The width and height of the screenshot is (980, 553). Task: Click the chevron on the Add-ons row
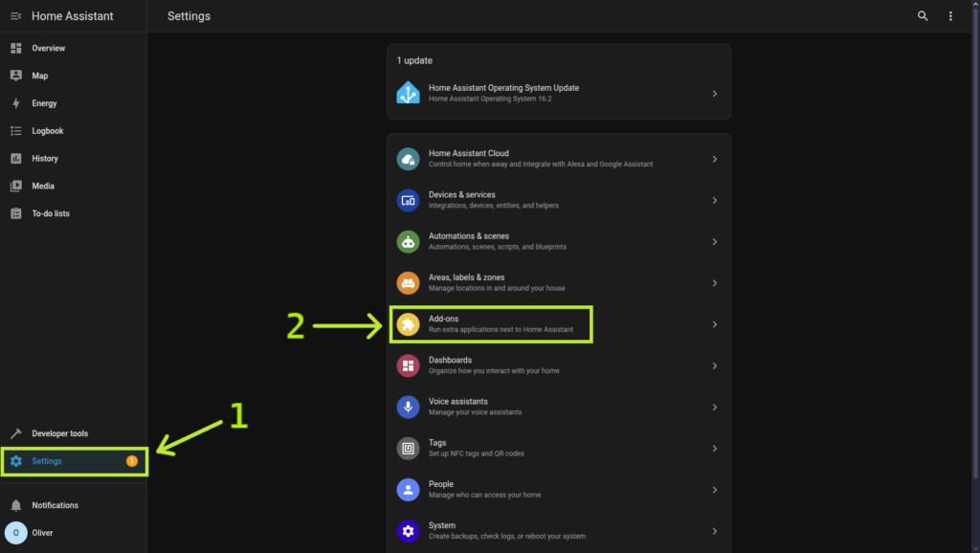click(714, 324)
